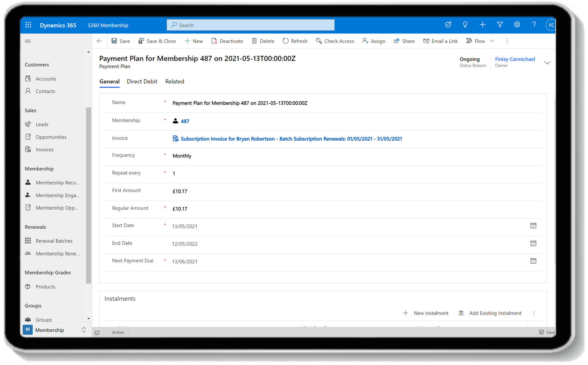Refresh the form
588x365 pixels.
coord(295,41)
